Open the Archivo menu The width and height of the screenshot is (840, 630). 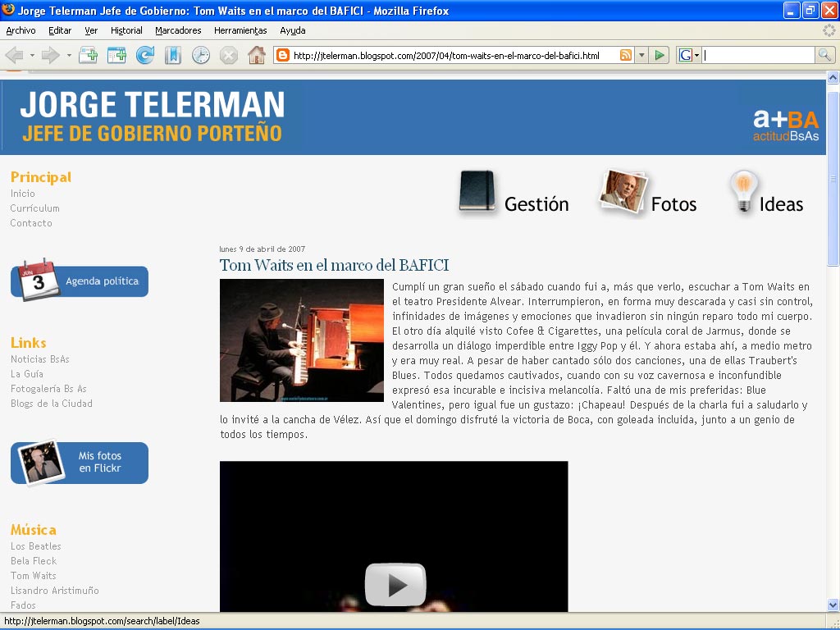point(21,30)
